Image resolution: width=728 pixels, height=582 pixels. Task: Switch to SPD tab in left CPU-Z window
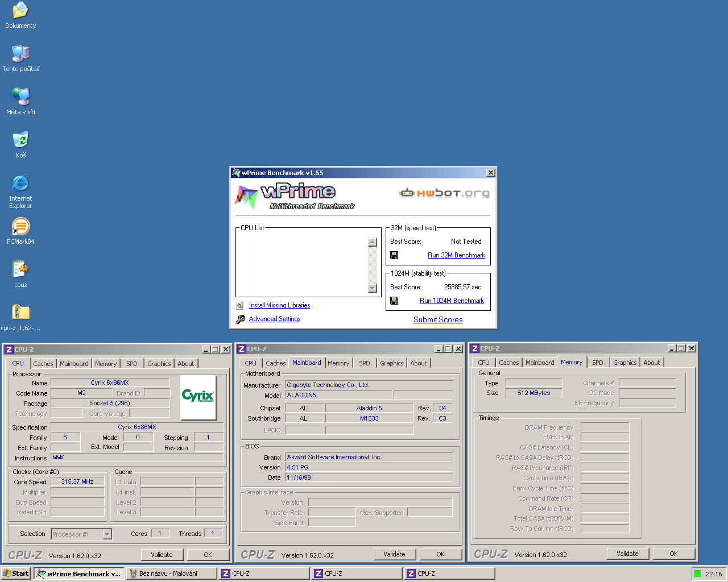pyautogui.click(x=132, y=364)
